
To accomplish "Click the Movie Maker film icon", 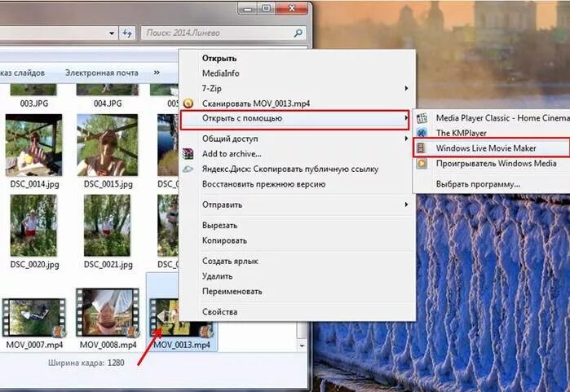I will tap(422, 148).
